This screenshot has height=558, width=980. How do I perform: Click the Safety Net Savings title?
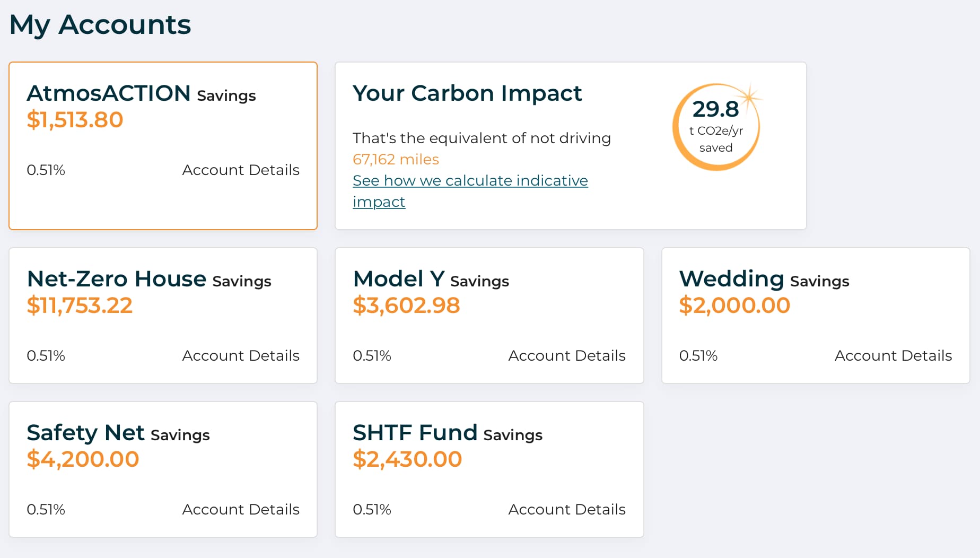tap(118, 433)
